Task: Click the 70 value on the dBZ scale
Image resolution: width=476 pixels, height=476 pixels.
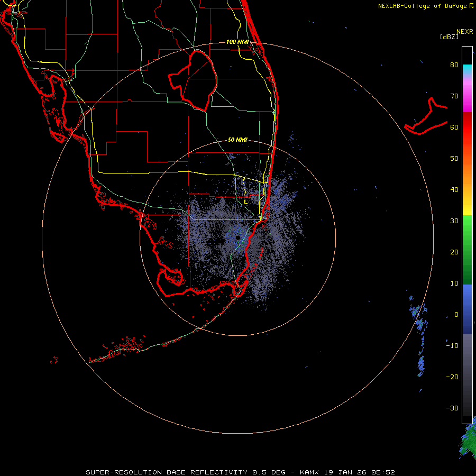Action: (454, 96)
